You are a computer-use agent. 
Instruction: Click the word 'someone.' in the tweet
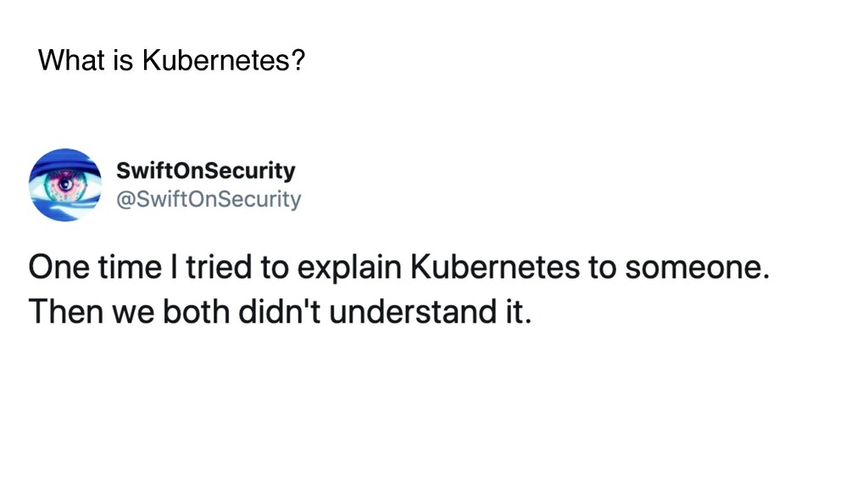point(697,268)
